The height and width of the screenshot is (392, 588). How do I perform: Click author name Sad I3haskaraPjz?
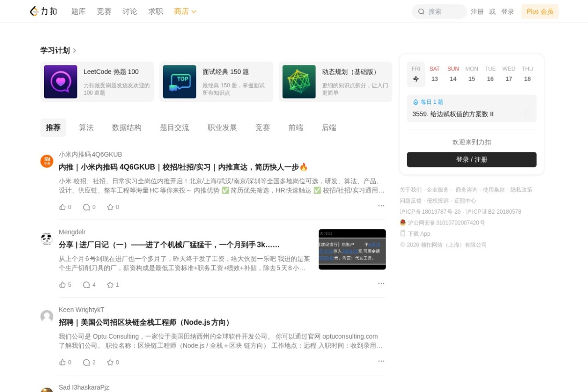(x=84, y=387)
